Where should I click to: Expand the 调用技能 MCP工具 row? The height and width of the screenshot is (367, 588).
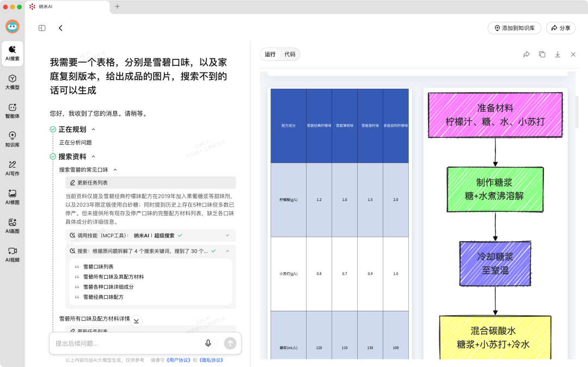point(150,235)
